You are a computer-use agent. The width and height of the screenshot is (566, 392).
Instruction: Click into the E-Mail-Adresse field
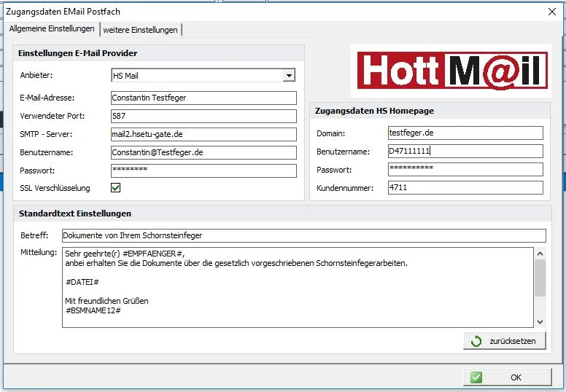click(203, 98)
